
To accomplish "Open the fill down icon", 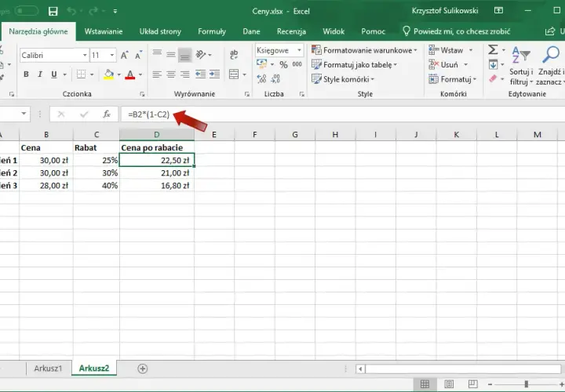I will (494, 65).
